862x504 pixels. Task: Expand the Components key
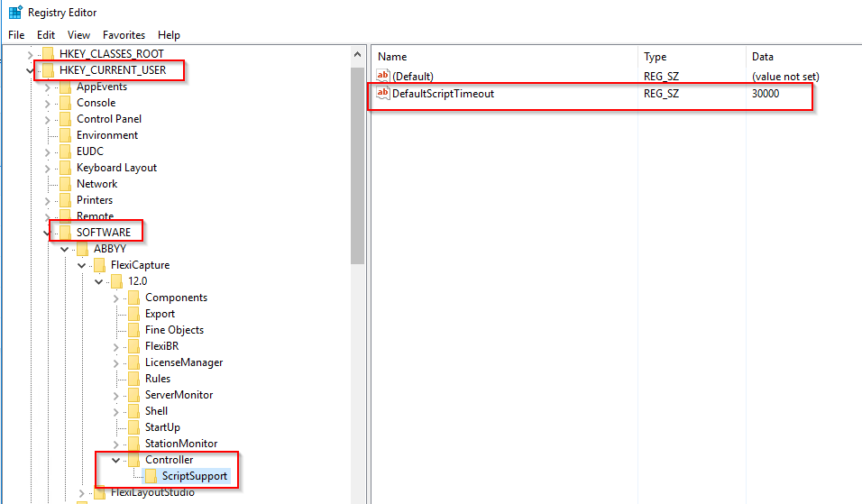point(116,298)
